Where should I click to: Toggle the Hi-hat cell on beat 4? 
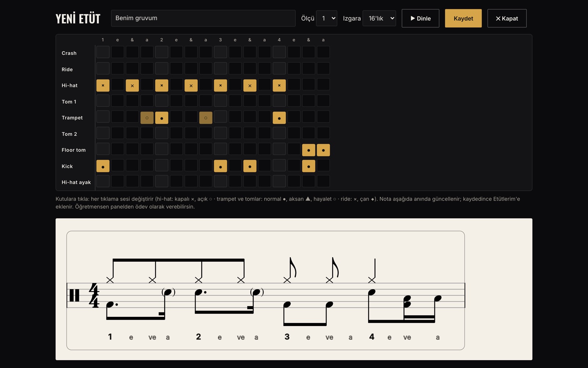point(279,85)
